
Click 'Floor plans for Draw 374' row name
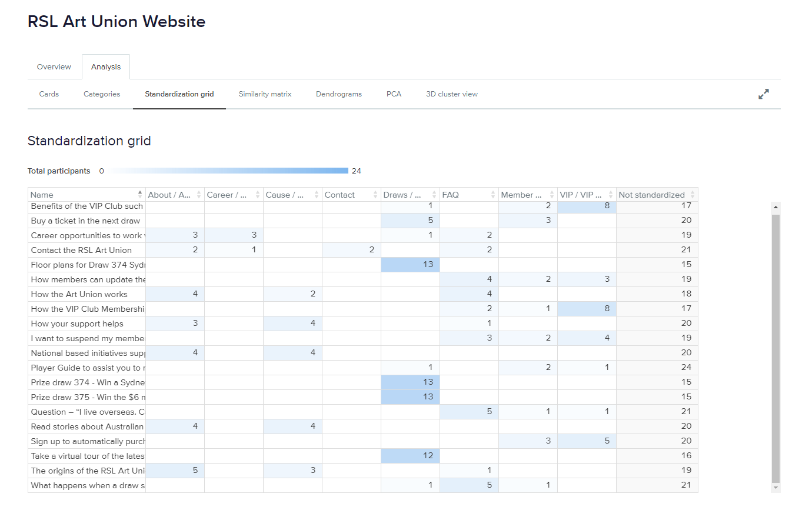[88, 265]
